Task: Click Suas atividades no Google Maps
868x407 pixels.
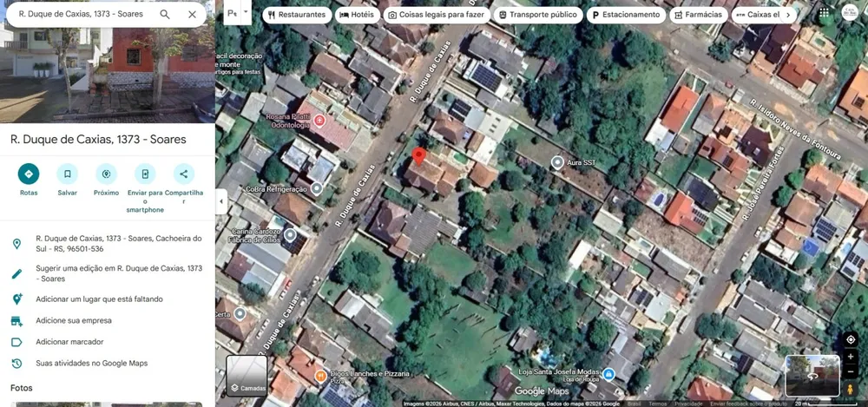Action: click(x=91, y=364)
